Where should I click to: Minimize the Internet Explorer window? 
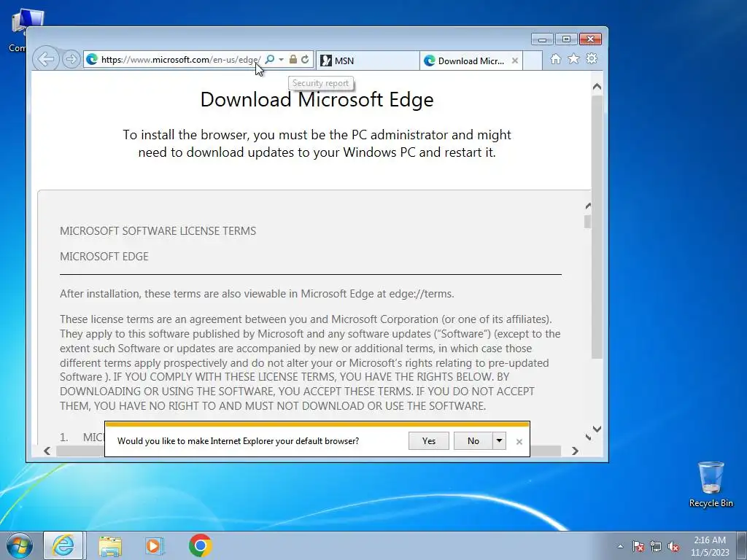(x=542, y=39)
